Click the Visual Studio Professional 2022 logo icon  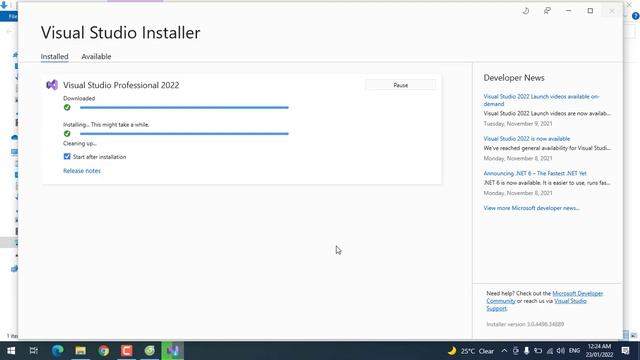(52, 85)
